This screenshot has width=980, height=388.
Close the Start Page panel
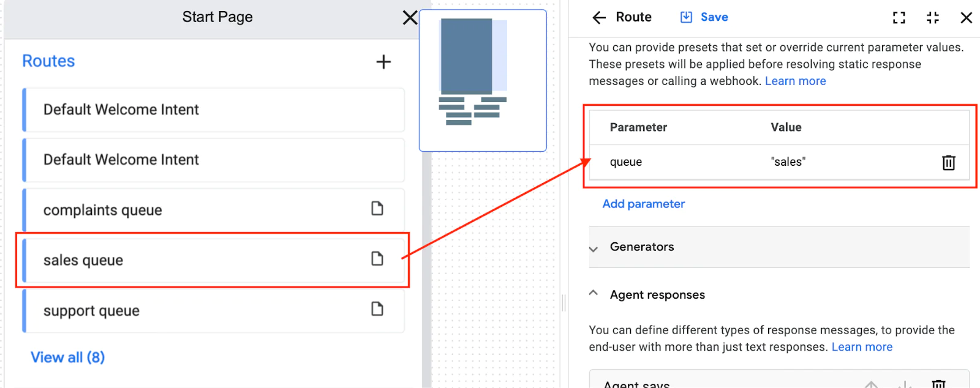point(410,18)
